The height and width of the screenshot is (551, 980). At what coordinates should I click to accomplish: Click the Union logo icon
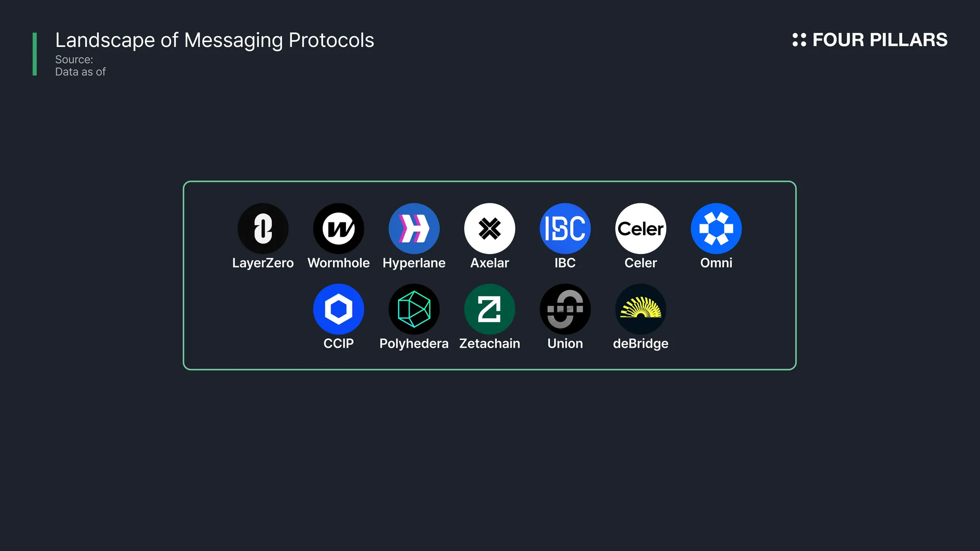click(x=565, y=309)
